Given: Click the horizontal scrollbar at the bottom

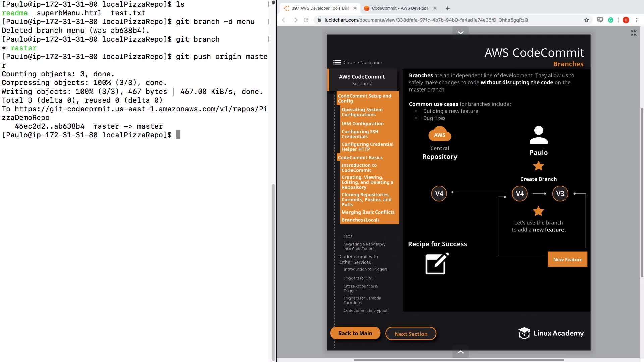Looking at the screenshot, I should [x=459, y=360].
